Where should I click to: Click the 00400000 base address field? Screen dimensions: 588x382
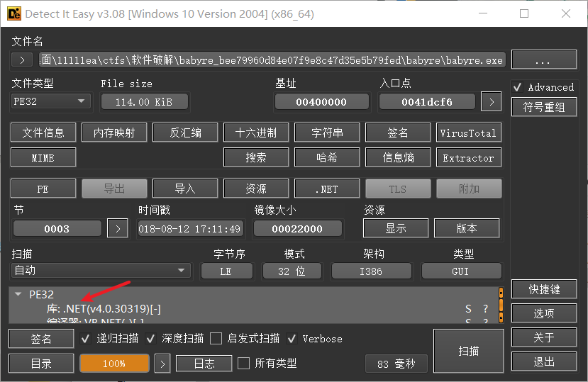[x=321, y=101]
